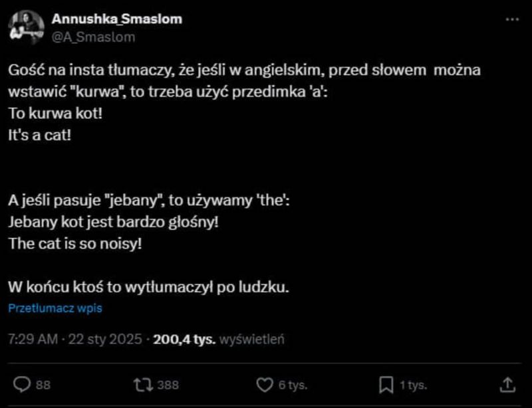Click the 7:29 AM timestamp
532x408 pixels.
pyautogui.click(x=33, y=339)
